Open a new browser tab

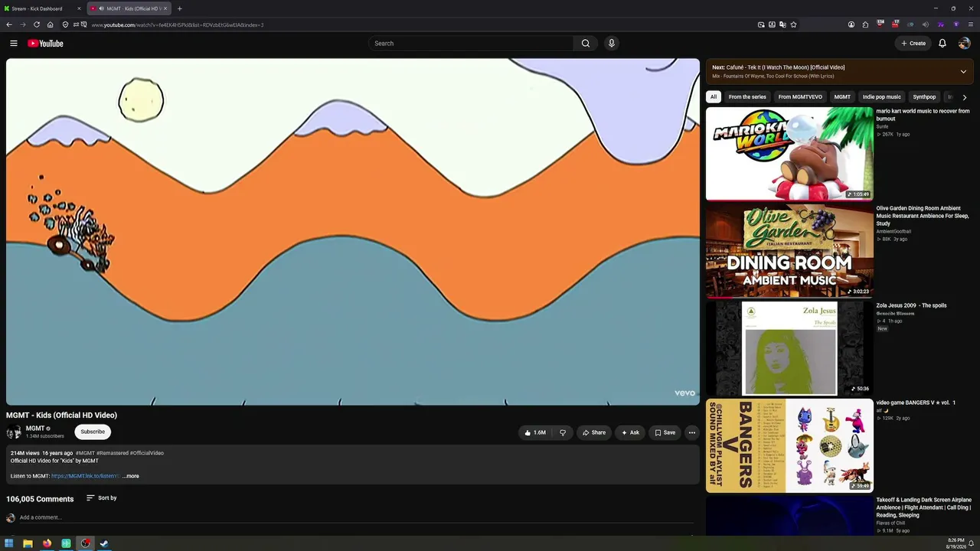click(179, 8)
